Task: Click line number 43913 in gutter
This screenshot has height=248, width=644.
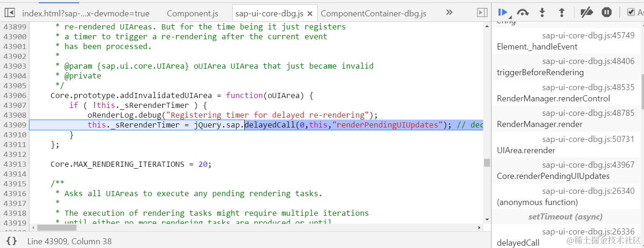Action: 15,164
